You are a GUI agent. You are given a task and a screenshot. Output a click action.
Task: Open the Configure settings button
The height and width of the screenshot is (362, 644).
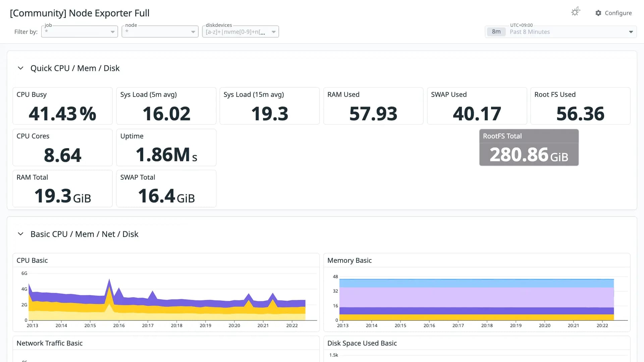pos(613,13)
